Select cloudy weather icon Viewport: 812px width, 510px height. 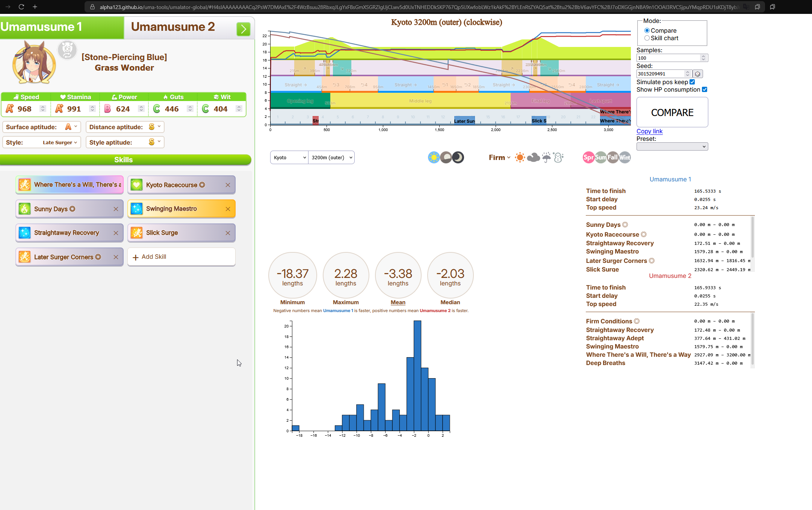click(x=533, y=157)
